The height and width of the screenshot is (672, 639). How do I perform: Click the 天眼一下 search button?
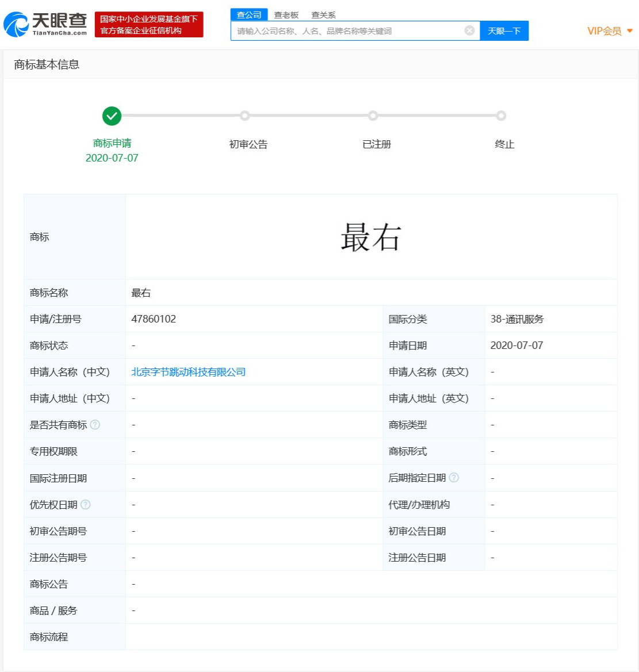point(504,31)
